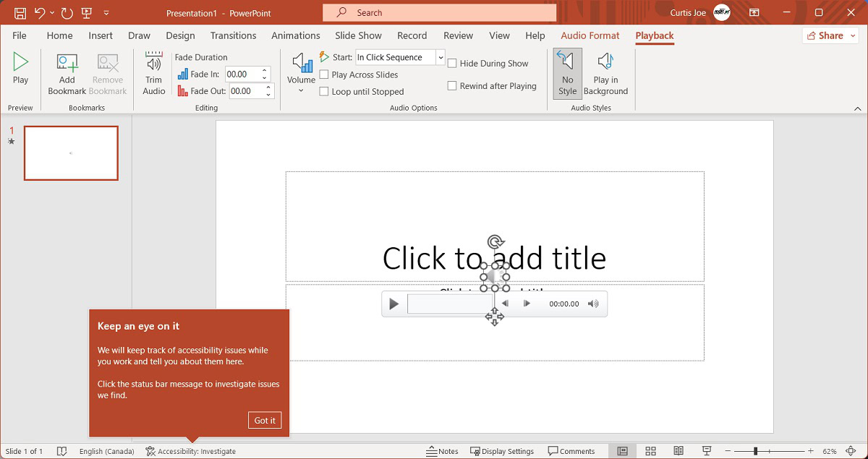Enable Play Across Slides checkbox
The height and width of the screenshot is (459, 868).
[324, 74]
